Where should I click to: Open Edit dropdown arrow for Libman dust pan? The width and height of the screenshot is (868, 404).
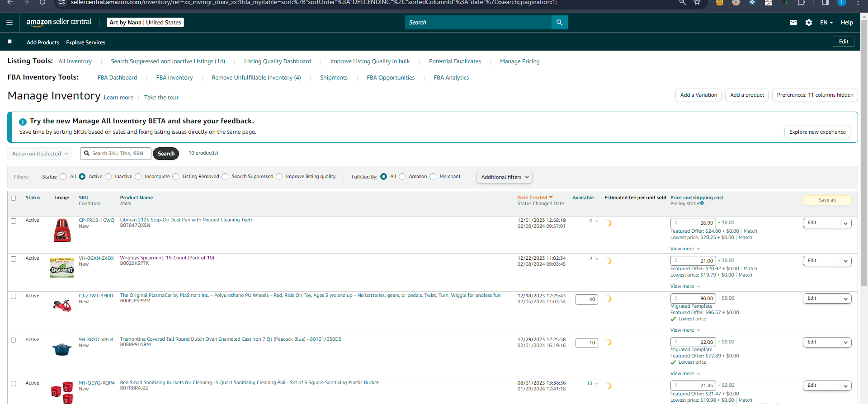pos(846,223)
